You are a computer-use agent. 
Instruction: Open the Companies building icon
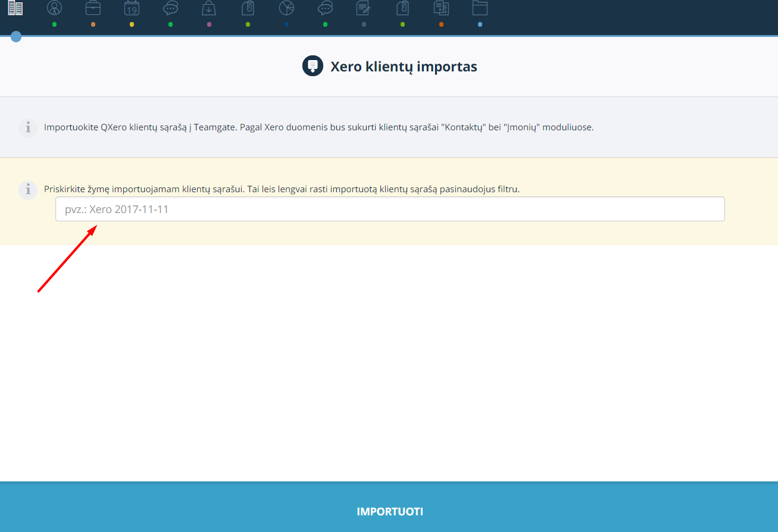pos(15,8)
